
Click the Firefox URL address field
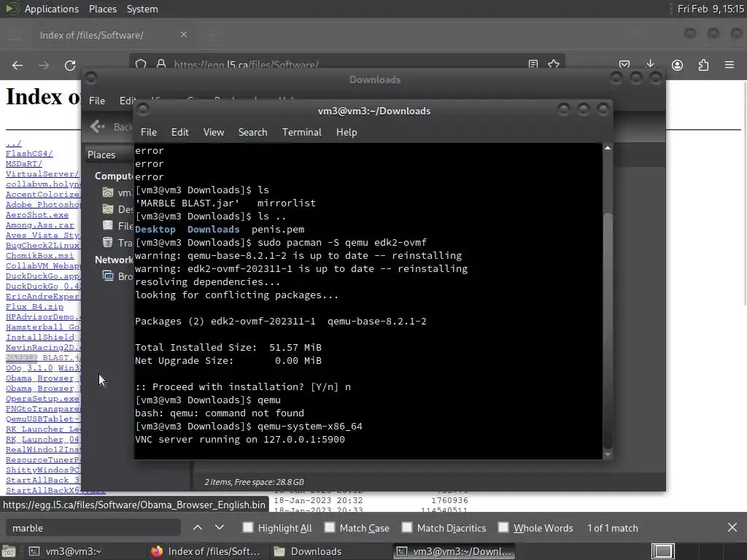coord(348,64)
